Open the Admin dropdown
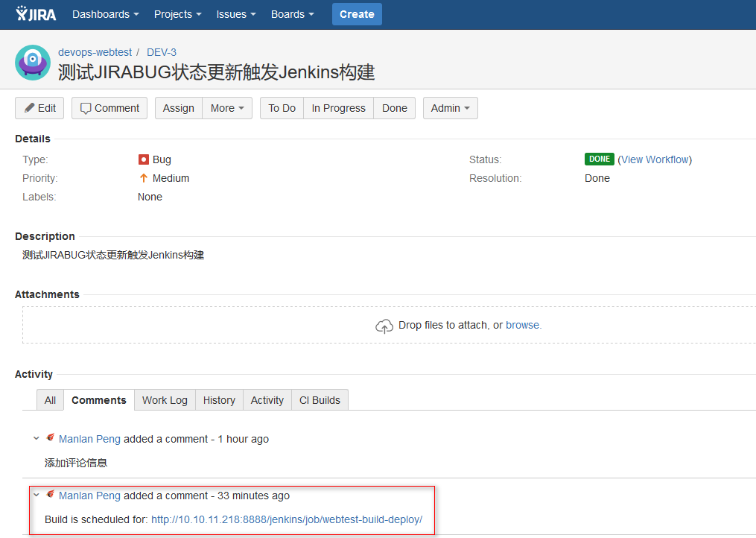756x538 pixels. [x=450, y=107]
